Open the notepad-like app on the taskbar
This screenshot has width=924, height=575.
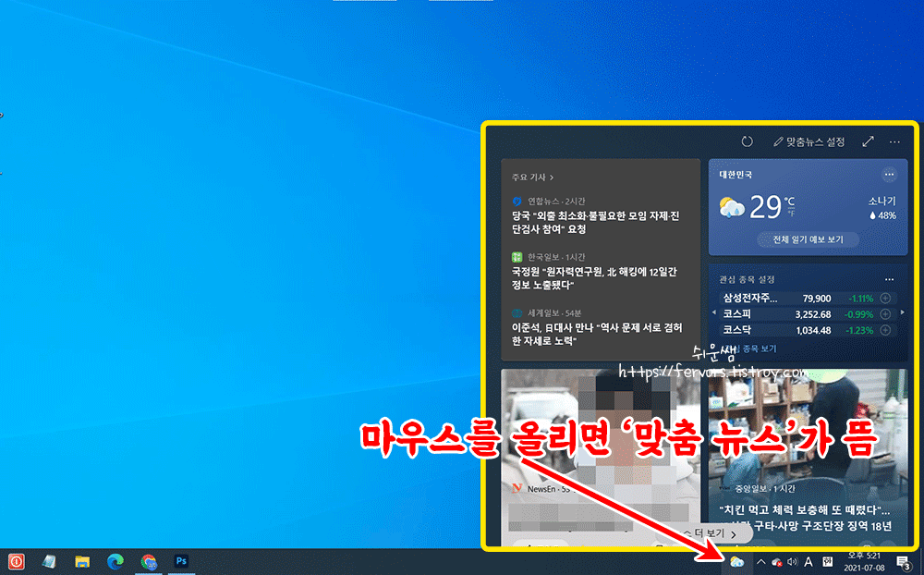click(x=49, y=561)
